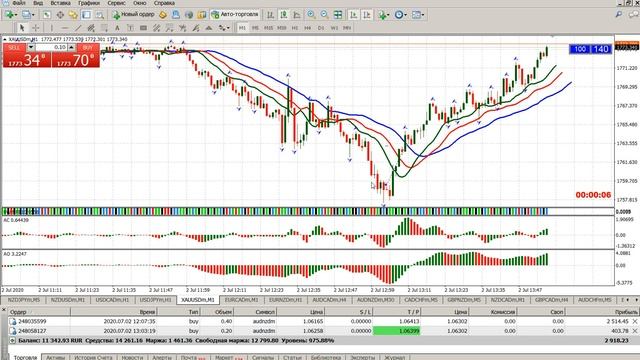The image size is (640, 360).
Task: Click the red BUY 1773.70 button
Action: point(76,60)
